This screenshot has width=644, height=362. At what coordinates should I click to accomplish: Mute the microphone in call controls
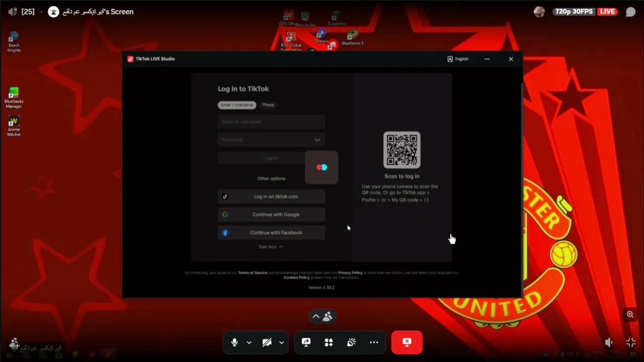(234, 342)
